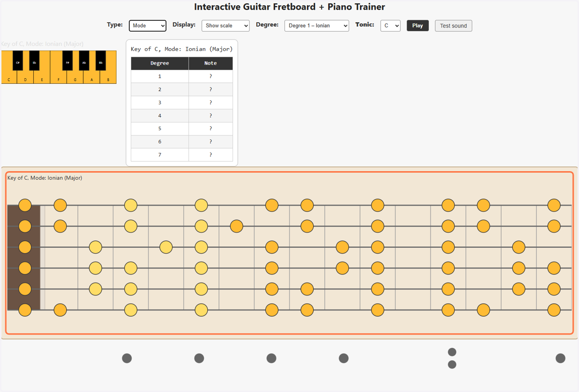Click the twelfth-fret dot on the third string
This screenshot has width=579, height=392.
[448, 247]
